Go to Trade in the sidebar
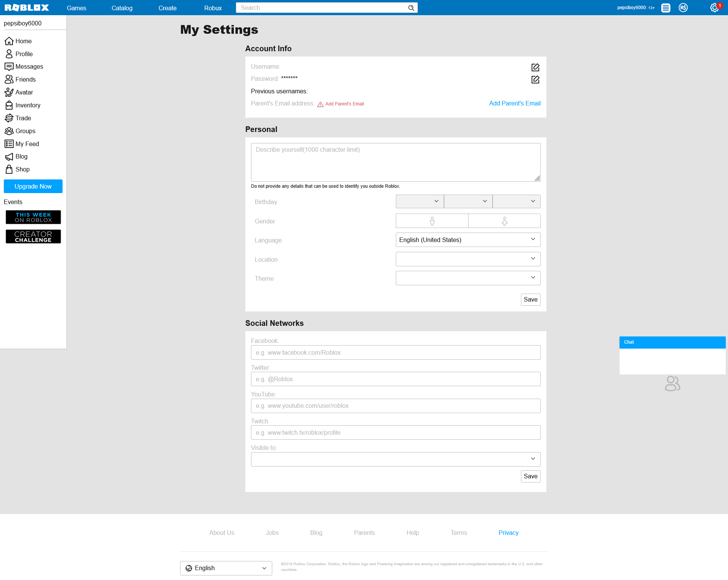 tap(23, 118)
